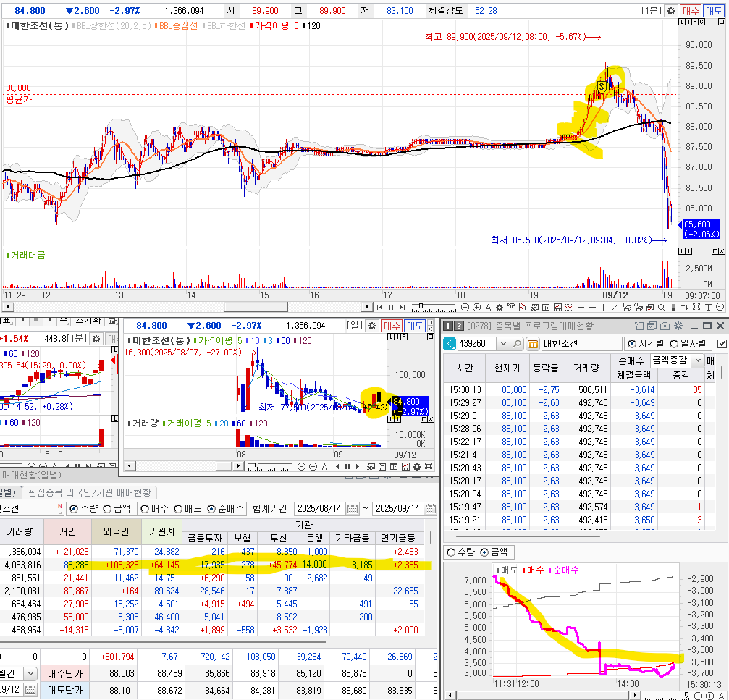The image size is (729, 700).
Task: Click the magnifier search icon in the chart toolbar
Action: [x=661, y=307]
